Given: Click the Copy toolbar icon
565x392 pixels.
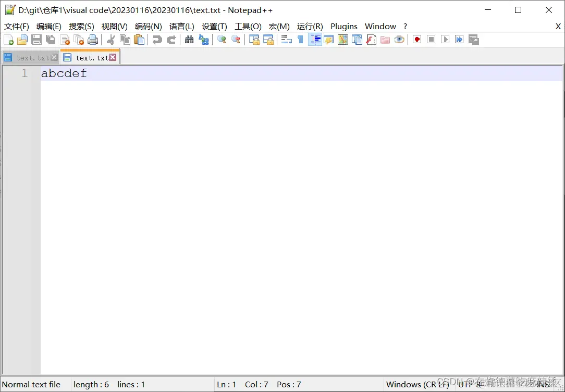Looking at the screenshot, I should point(125,40).
